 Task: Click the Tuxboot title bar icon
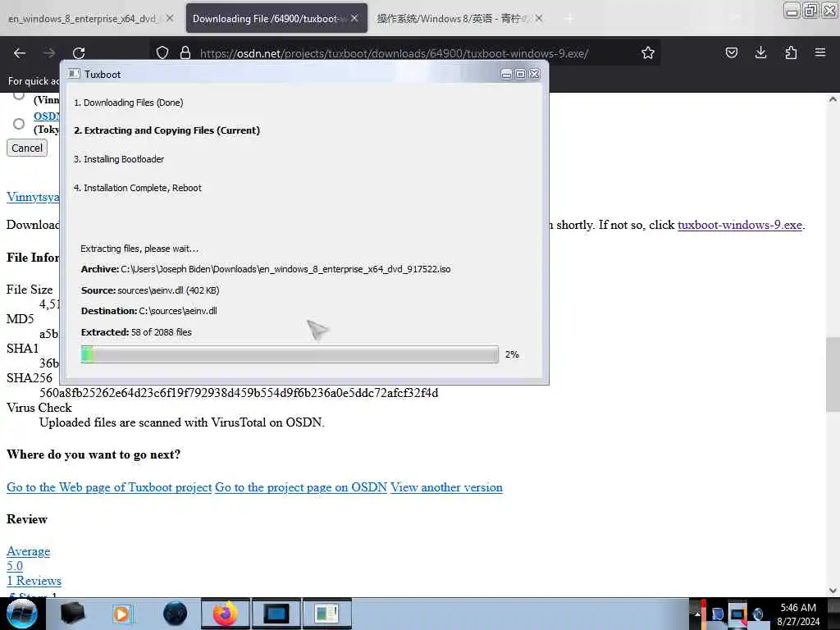tap(75, 74)
